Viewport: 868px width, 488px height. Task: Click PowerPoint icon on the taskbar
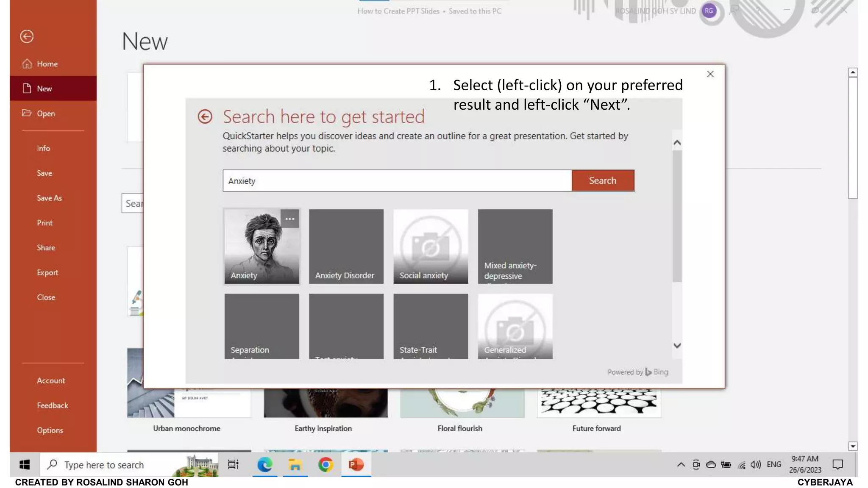(x=356, y=465)
